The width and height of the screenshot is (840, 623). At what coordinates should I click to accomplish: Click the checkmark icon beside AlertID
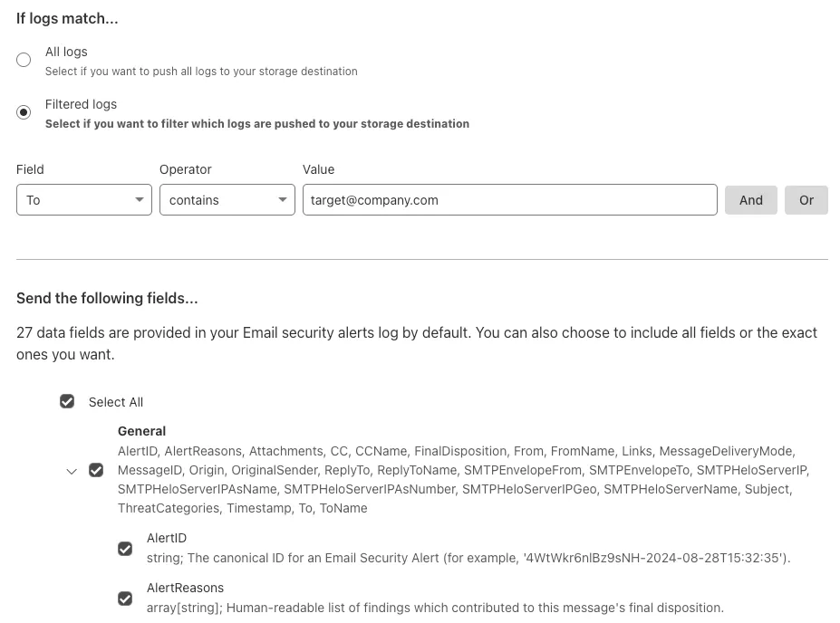[125, 549]
